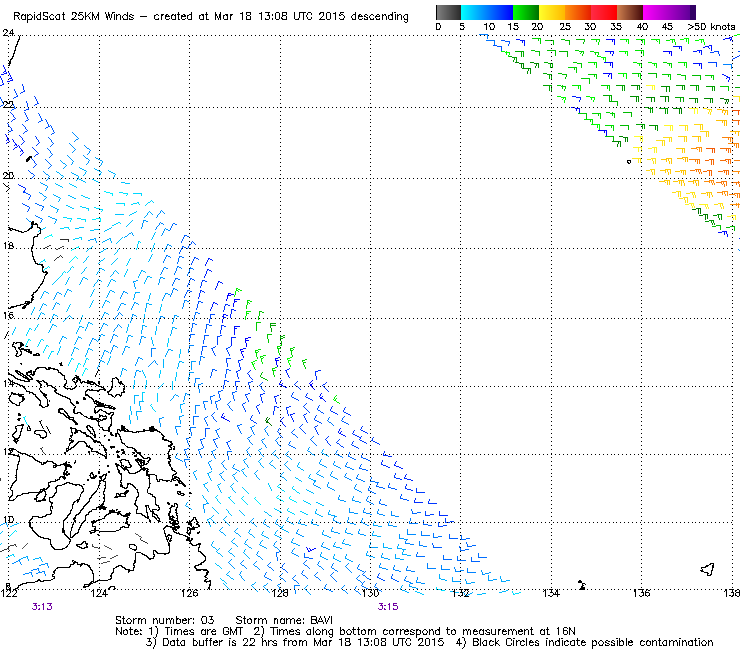Image resolution: width=740 pixels, height=650 pixels.
Task: Click 'Storm name: BAVI' text
Action: click(x=284, y=620)
